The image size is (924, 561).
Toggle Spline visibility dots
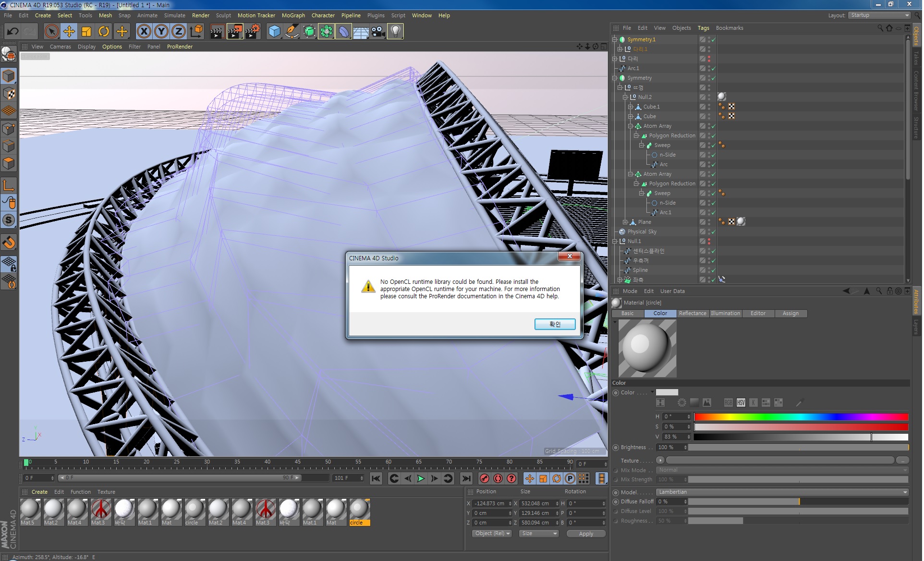709,270
